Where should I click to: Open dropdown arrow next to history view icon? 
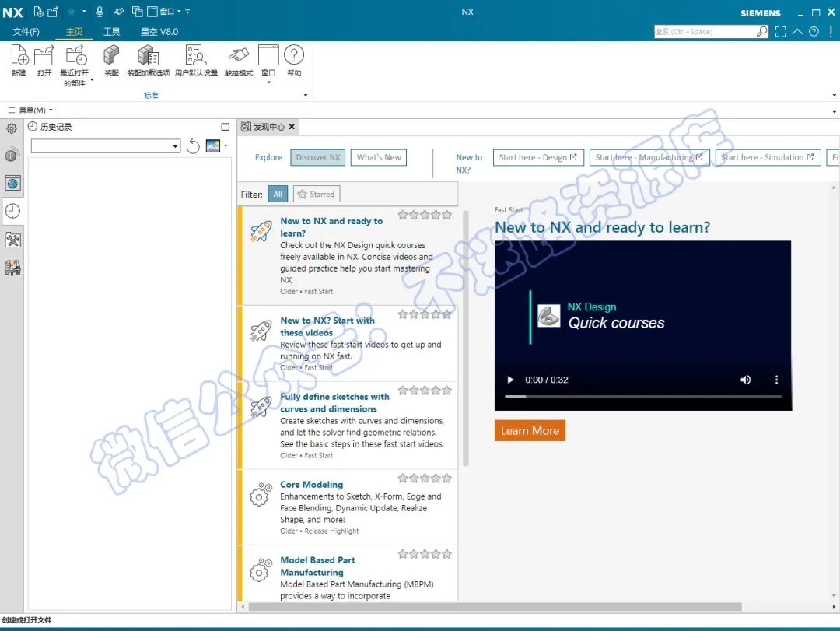click(226, 145)
